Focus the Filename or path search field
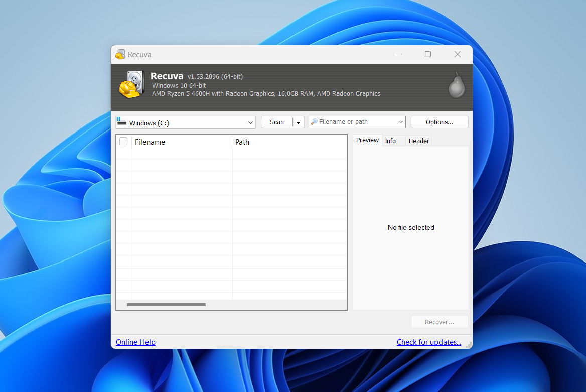Image resolution: width=586 pixels, height=392 pixels. (357, 122)
